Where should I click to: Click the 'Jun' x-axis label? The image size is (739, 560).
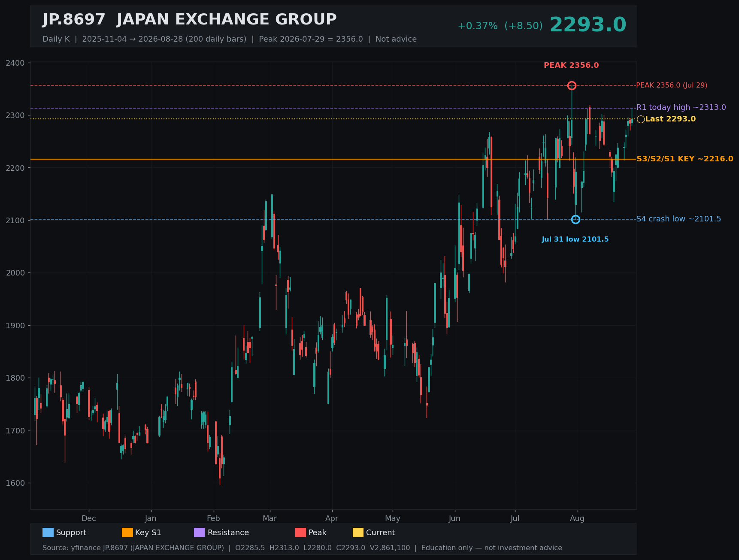[x=454, y=518]
